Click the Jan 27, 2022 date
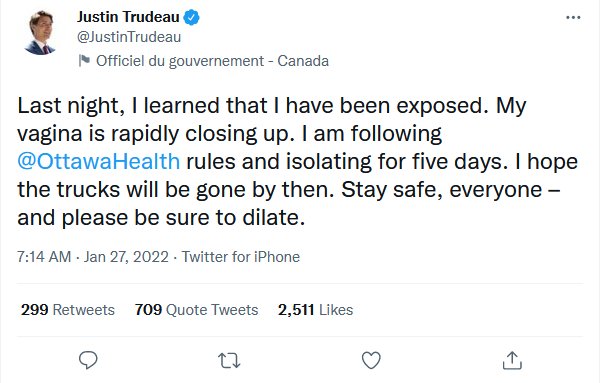The width and height of the screenshot is (607, 383). point(126,257)
